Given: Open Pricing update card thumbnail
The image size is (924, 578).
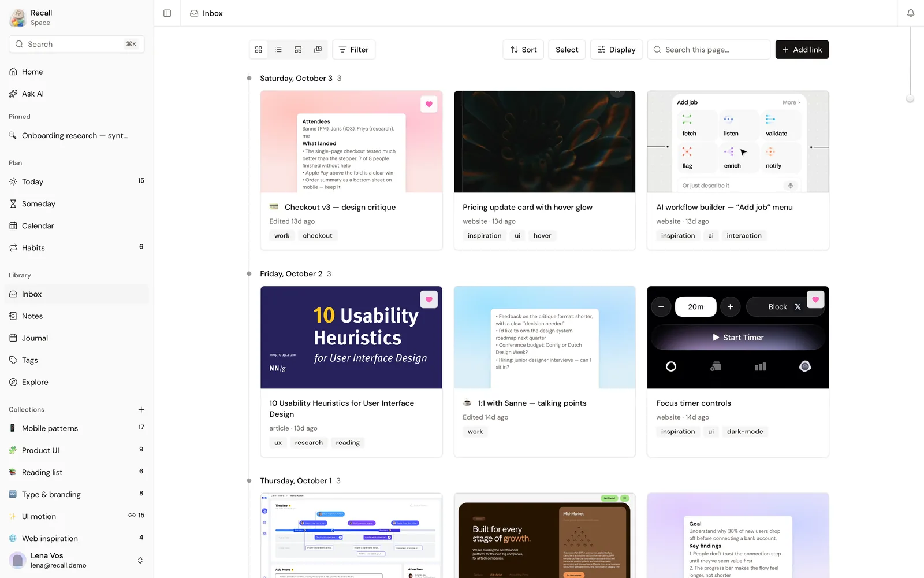Looking at the screenshot, I should 545,142.
